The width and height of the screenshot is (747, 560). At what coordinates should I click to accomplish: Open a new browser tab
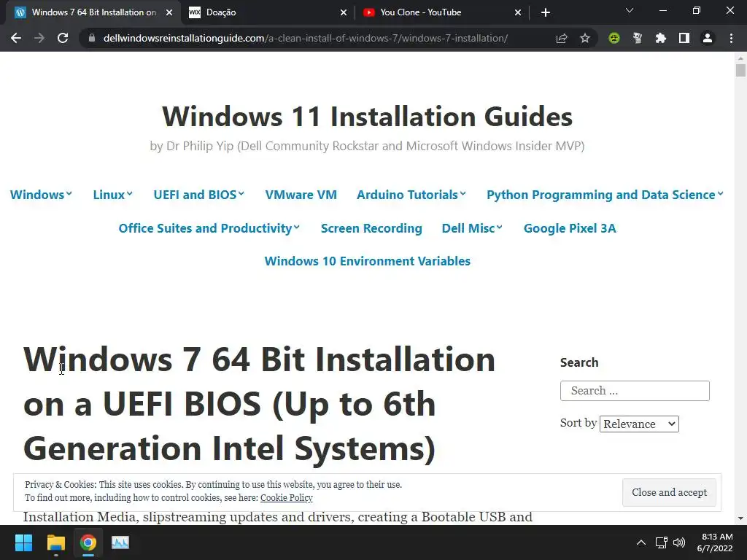(x=546, y=12)
